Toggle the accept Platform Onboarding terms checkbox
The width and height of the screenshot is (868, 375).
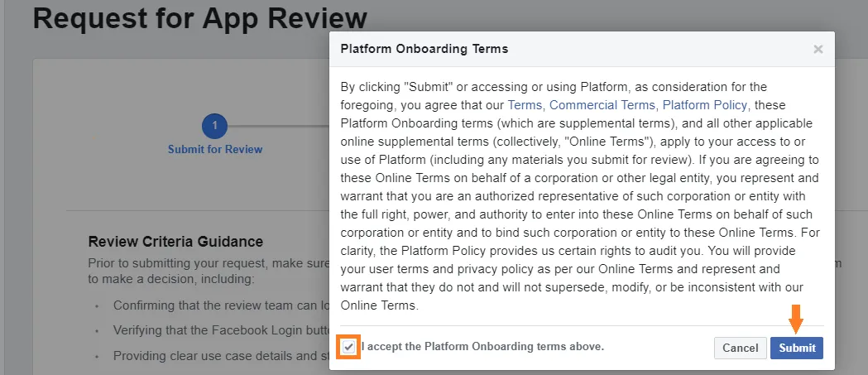click(348, 347)
